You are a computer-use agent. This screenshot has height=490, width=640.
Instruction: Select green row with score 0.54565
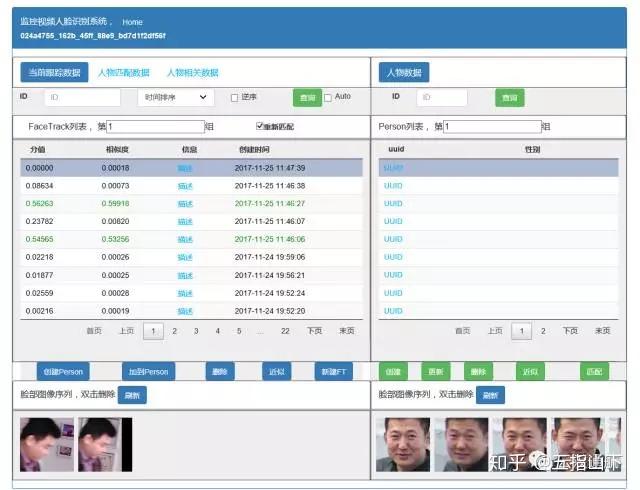click(x=191, y=239)
